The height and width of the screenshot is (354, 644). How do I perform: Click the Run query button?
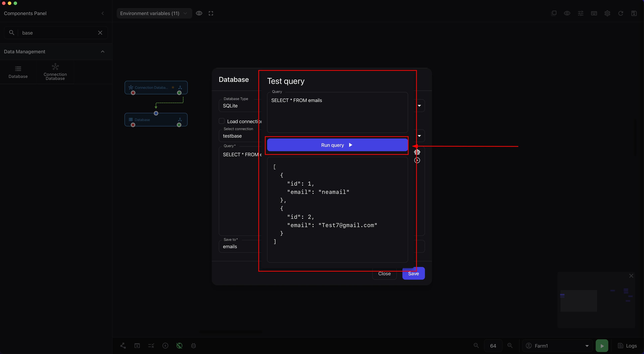337,145
